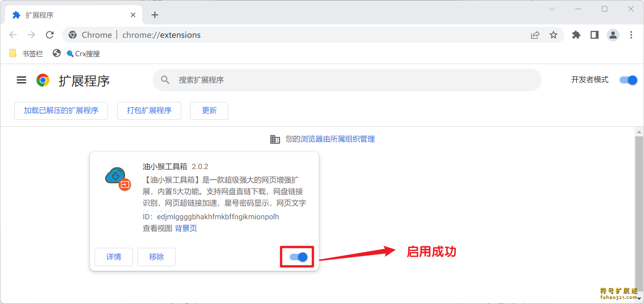Focus the 搜索扩展程序 search field

point(347,80)
